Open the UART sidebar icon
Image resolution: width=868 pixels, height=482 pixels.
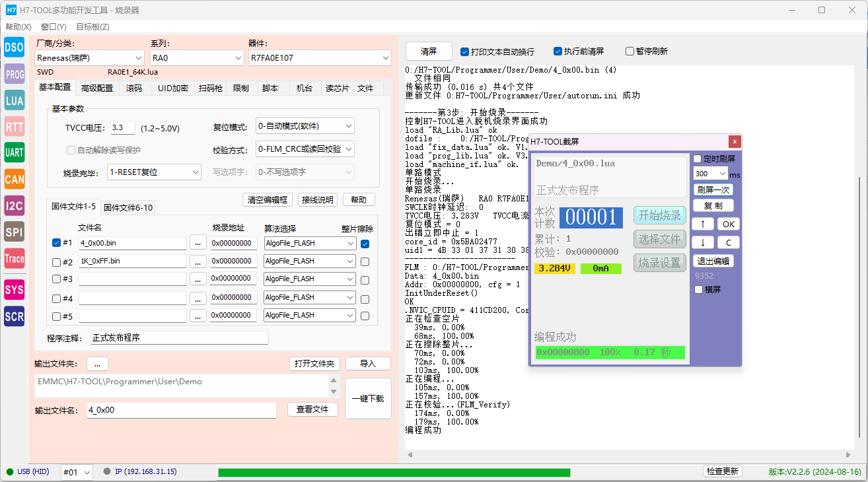click(14, 153)
